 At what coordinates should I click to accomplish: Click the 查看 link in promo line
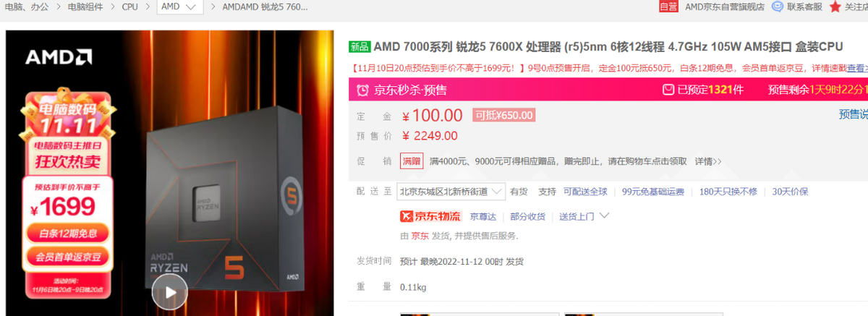pyautogui.click(x=856, y=68)
